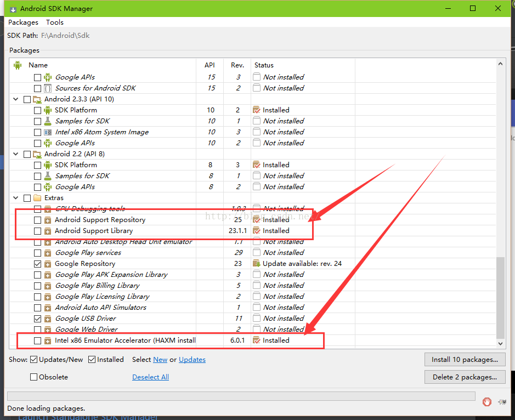
Task: Click the Android 2.2 folder icon
Action: pos(37,154)
